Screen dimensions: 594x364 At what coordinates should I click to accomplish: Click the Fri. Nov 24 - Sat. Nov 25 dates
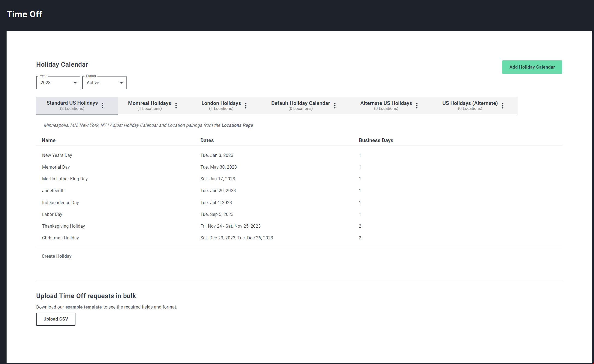click(230, 226)
